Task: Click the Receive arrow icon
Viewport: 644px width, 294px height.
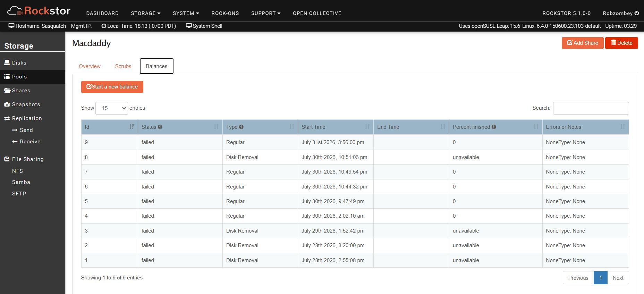Action: pyautogui.click(x=15, y=142)
